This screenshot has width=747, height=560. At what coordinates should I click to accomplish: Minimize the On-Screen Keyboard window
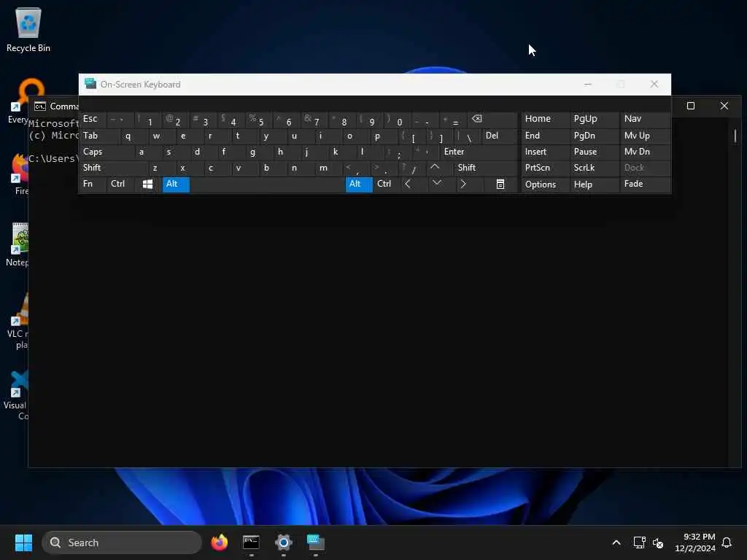(587, 85)
